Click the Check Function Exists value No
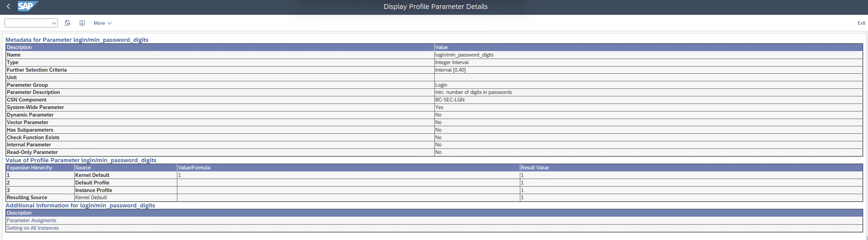The height and width of the screenshot is (240, 868). 438,137
